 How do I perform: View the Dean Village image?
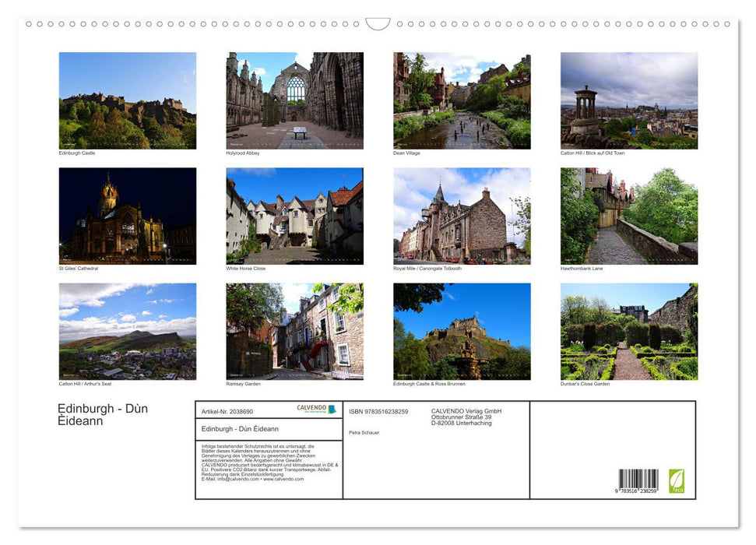click(x=462, y=100)
